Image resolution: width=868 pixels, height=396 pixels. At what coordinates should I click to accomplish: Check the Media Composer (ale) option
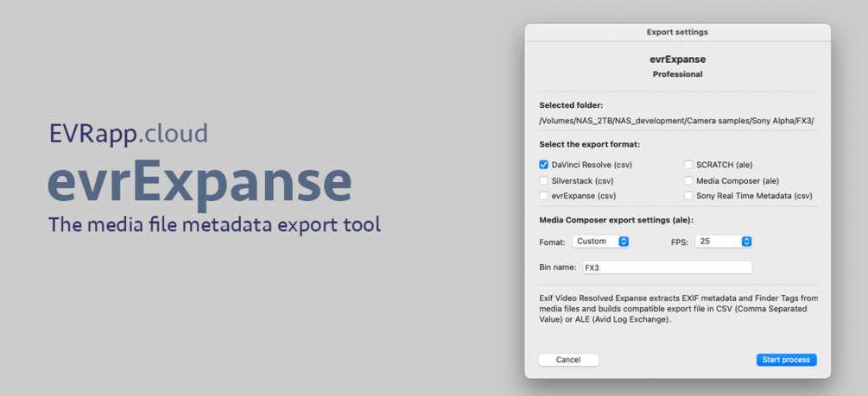point(688,180)
